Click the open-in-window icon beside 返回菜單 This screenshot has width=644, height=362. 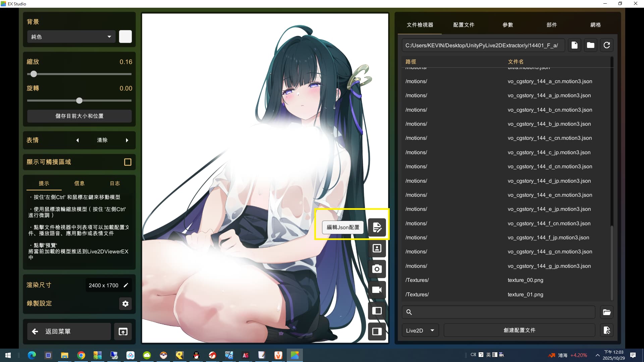point(123,331)
